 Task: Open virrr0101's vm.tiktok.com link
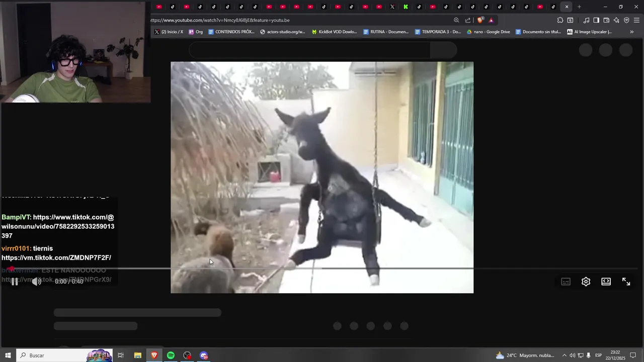(56, 257)
